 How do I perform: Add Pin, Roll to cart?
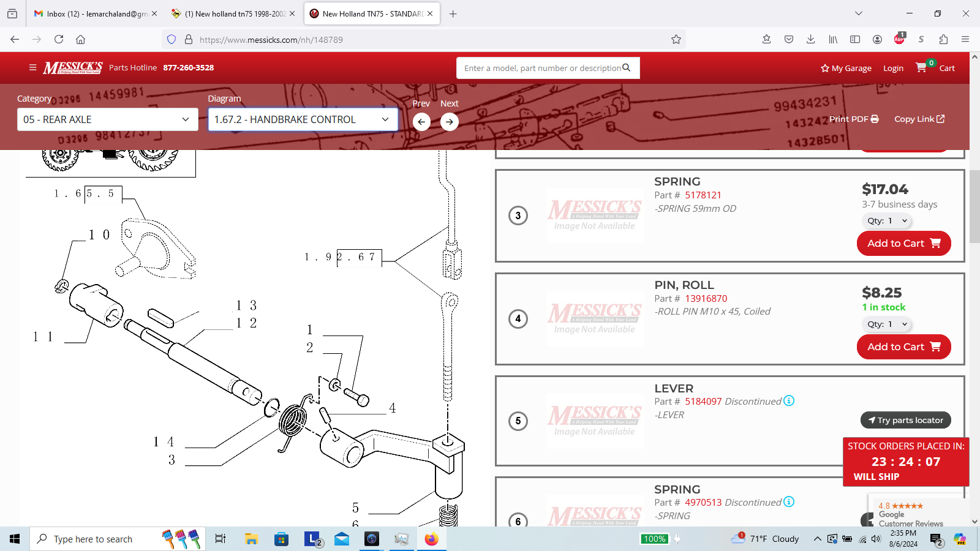pos(903,347)
